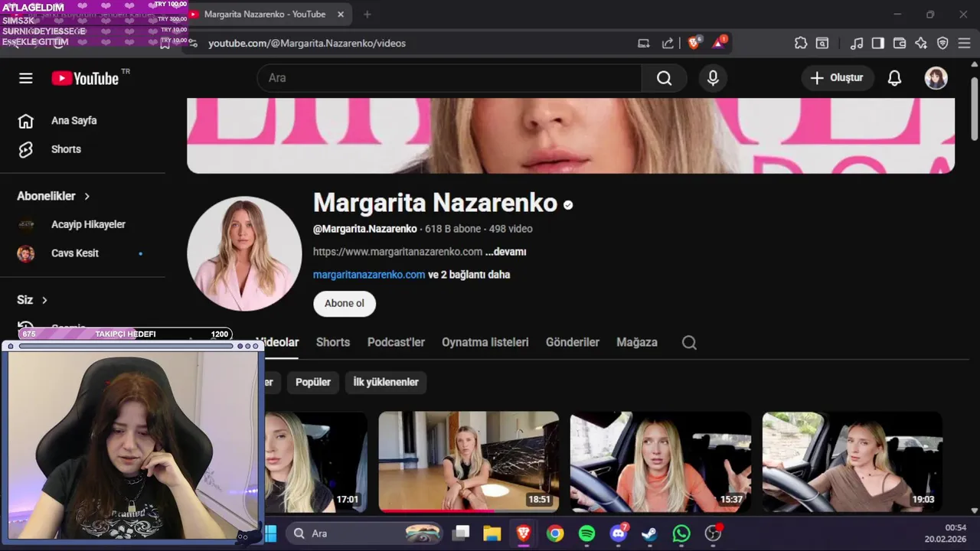Open Oynatma listeleri tab
980x551 pixels.
(485, 343)
